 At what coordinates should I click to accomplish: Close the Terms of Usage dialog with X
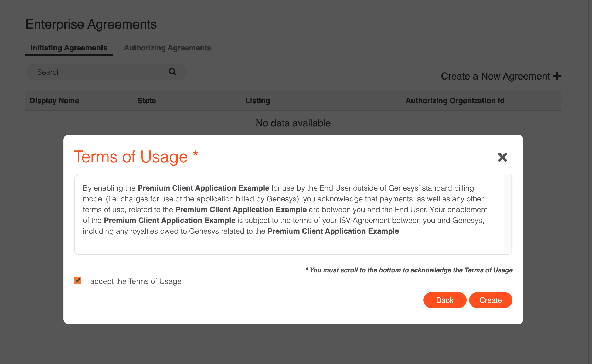tap(502, 157)
